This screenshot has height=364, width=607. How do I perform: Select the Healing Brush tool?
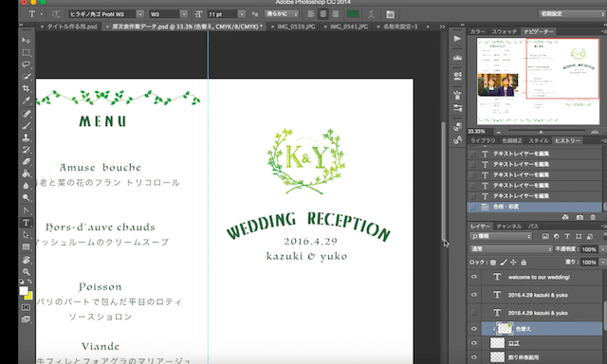click(26, 114)
